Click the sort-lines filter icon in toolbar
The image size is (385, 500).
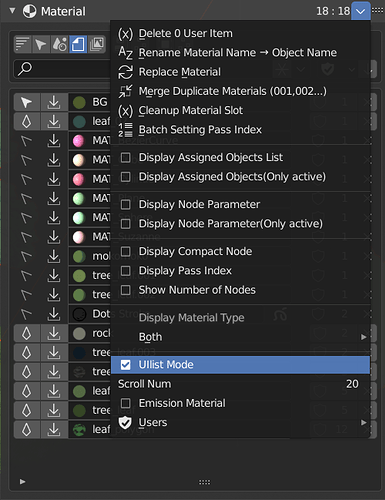coord(23,44)
